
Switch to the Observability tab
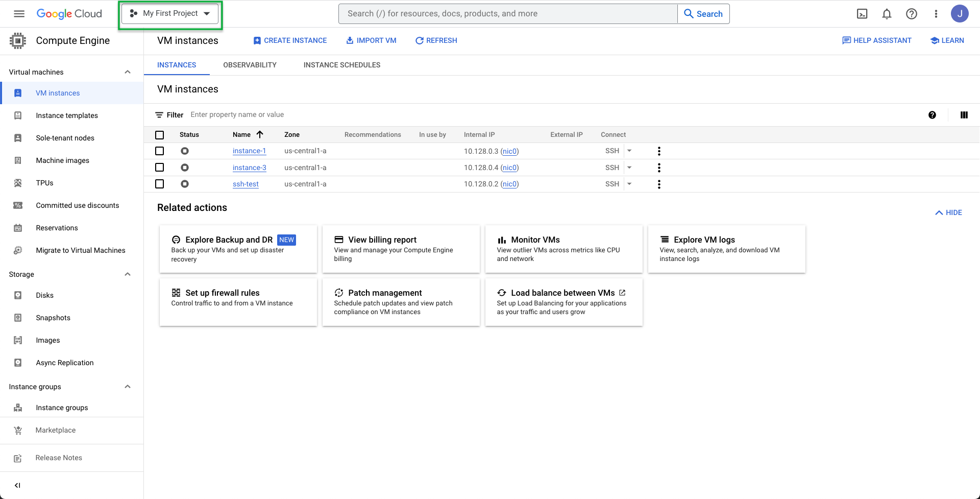[x=250, y=65]
